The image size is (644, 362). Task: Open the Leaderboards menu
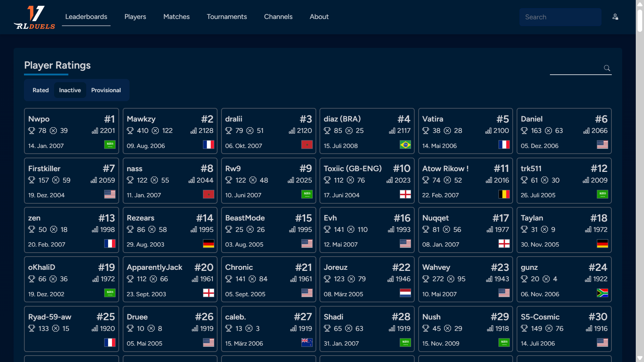pos(86,17)
